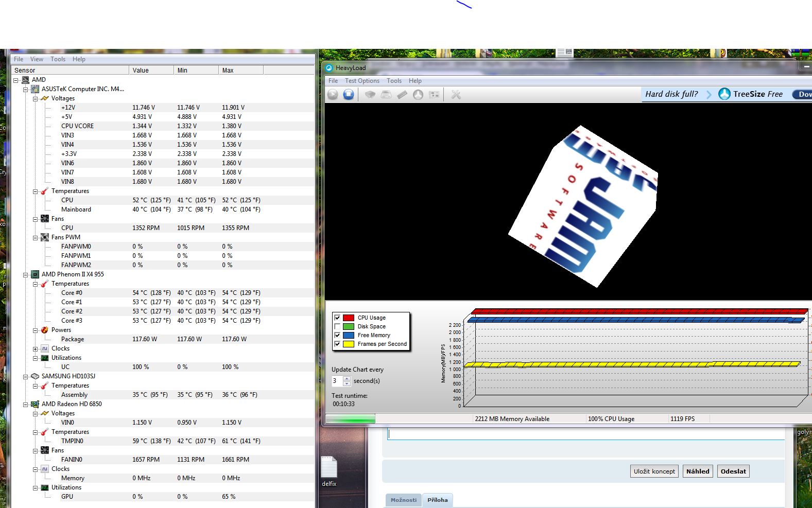Enable the Disk Space chart checkbox
812x508 pixels.
337,326
